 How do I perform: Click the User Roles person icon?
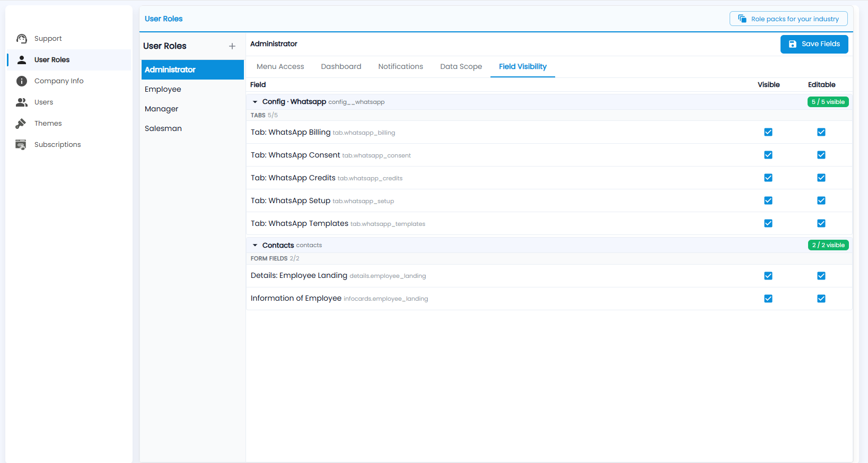click(22, 60)
